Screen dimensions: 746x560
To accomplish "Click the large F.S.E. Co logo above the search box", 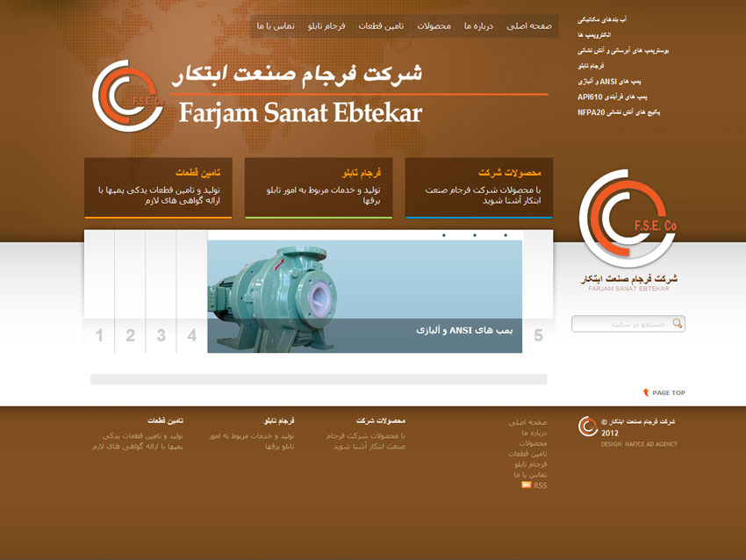I will click(628, 219).
